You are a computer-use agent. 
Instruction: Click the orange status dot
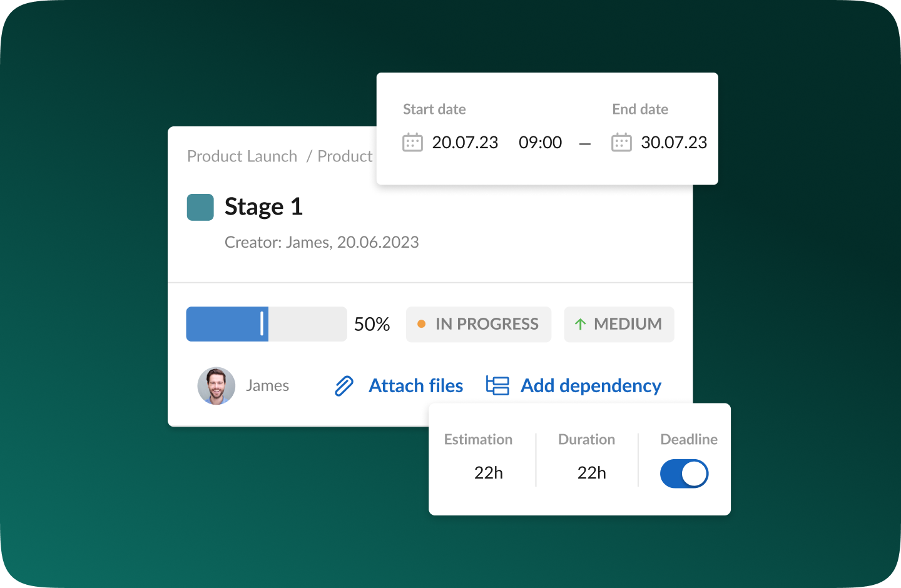click(x=421, y=324)
